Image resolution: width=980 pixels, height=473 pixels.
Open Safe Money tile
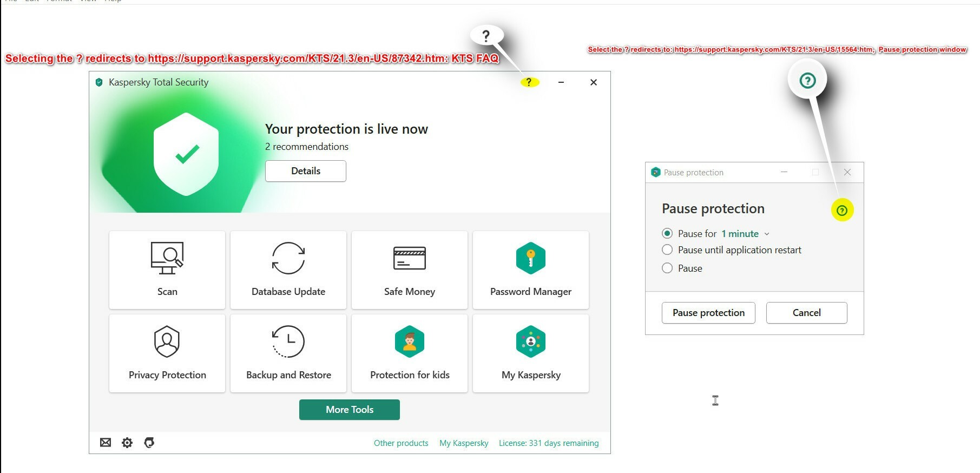(x=410, y=270)
